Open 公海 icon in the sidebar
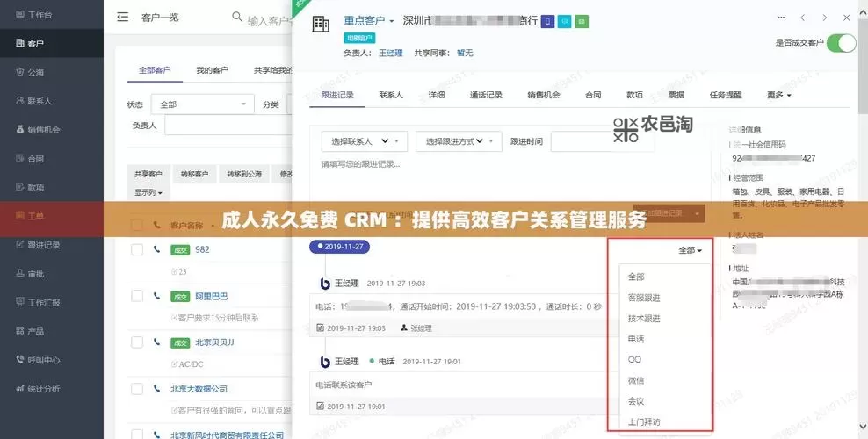Viewport: 868px width, 439px height. 20,72
